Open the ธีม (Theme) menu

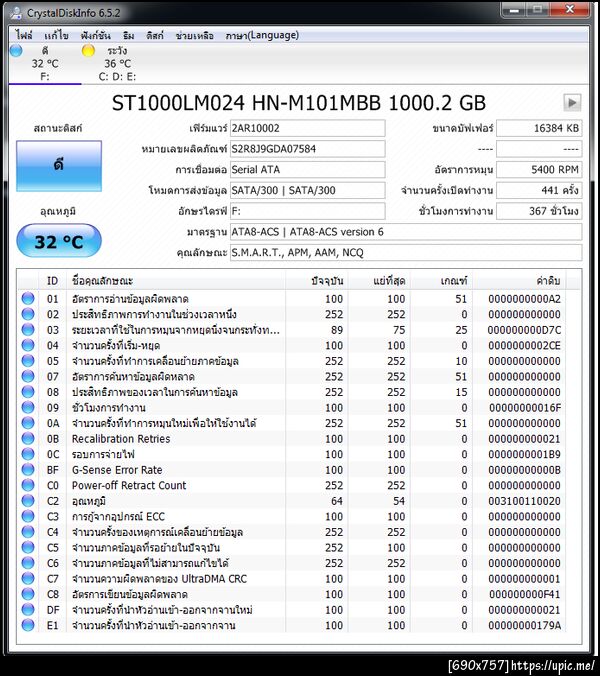click(x=128, y=35)
